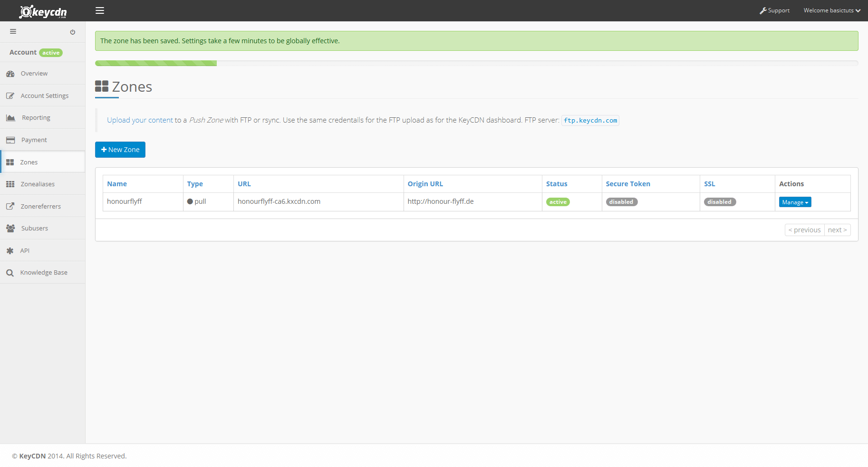Expand the Manage dropdown for honourflyff
868x467 pixels.
(795, 202)
